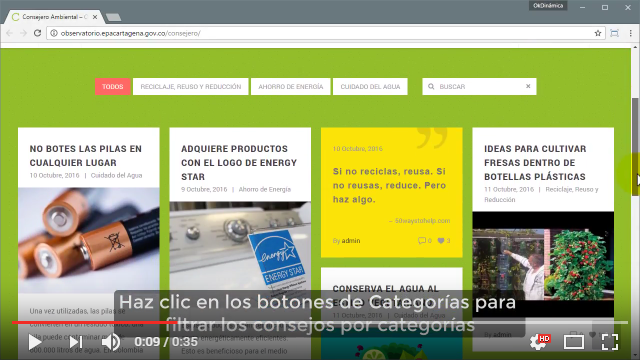The image size is (640, 360).
Task: View site information icon in address bar
Action: (x=54, y=33)
